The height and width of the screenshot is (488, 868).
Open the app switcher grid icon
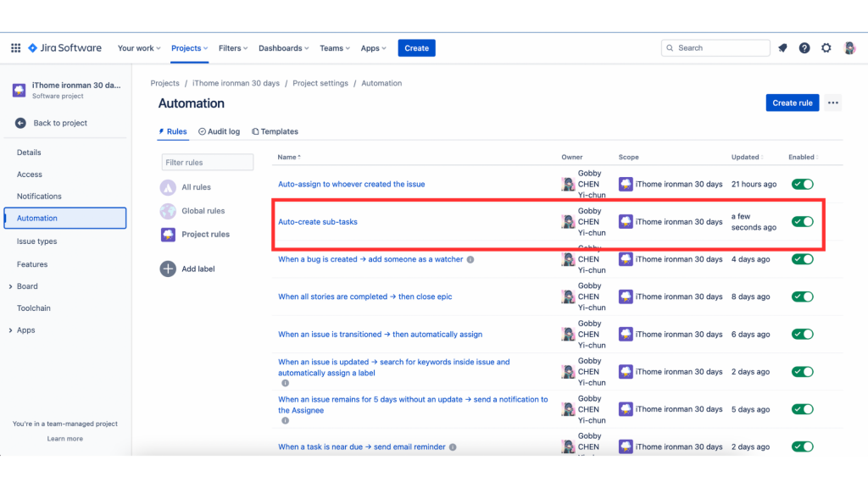pos(15,48)
